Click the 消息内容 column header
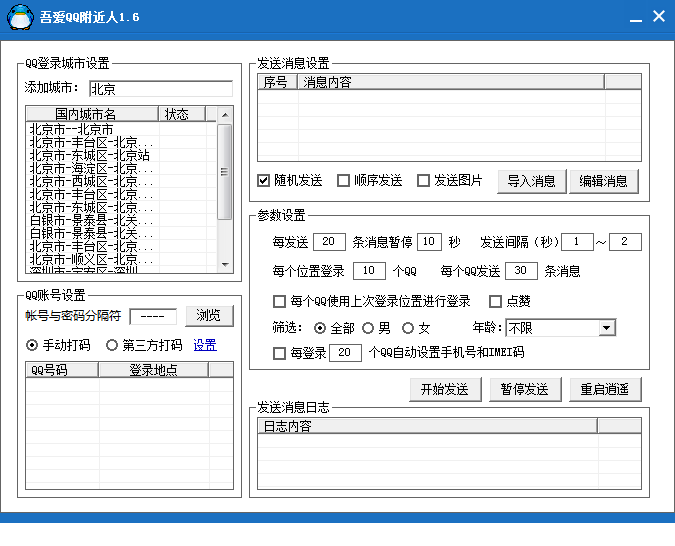Viewport: 675px width, 546px height. coord(451,82)
